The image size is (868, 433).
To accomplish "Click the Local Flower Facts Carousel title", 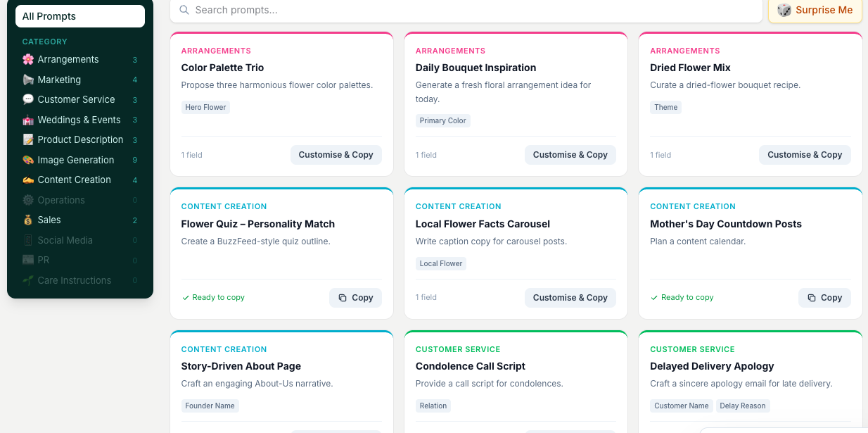I will (483, 224).
